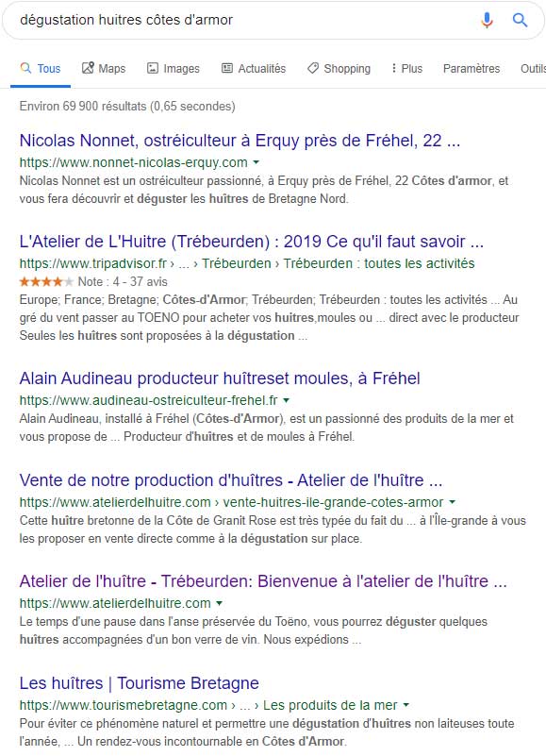This screenshot has height=756, width=546.
Task: Click the search query input field
Action: pos(241,20)
